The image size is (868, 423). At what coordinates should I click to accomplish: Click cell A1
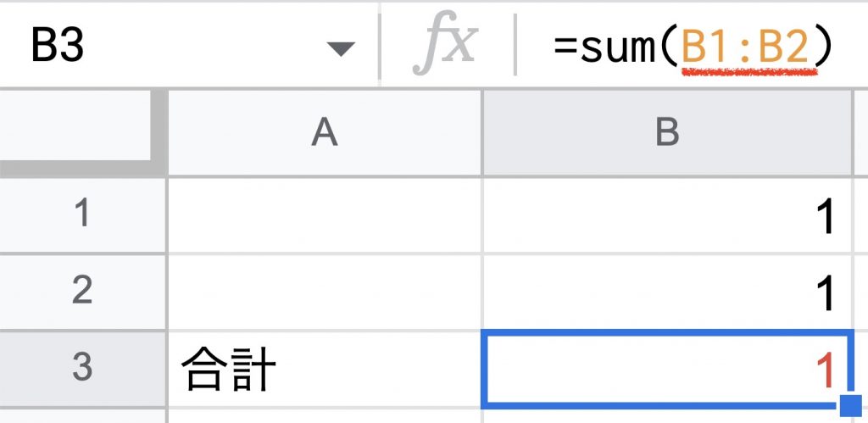point(325,215)
